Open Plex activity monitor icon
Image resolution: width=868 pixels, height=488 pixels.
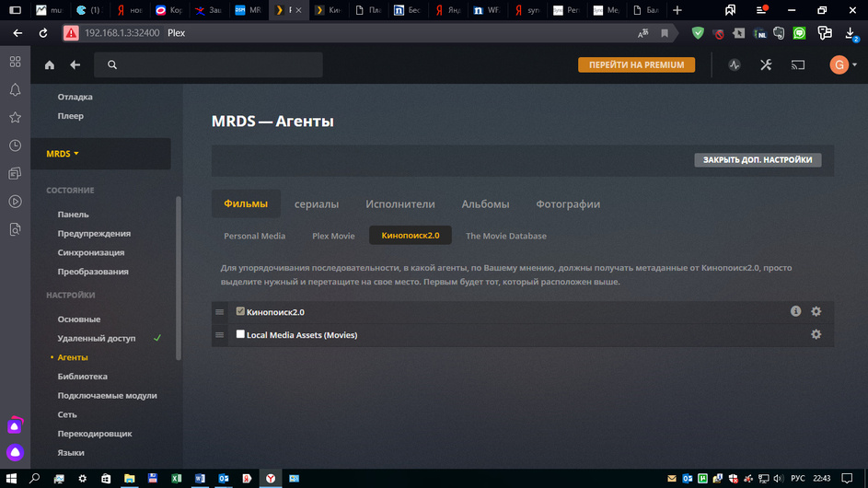[x=734, y=64]
